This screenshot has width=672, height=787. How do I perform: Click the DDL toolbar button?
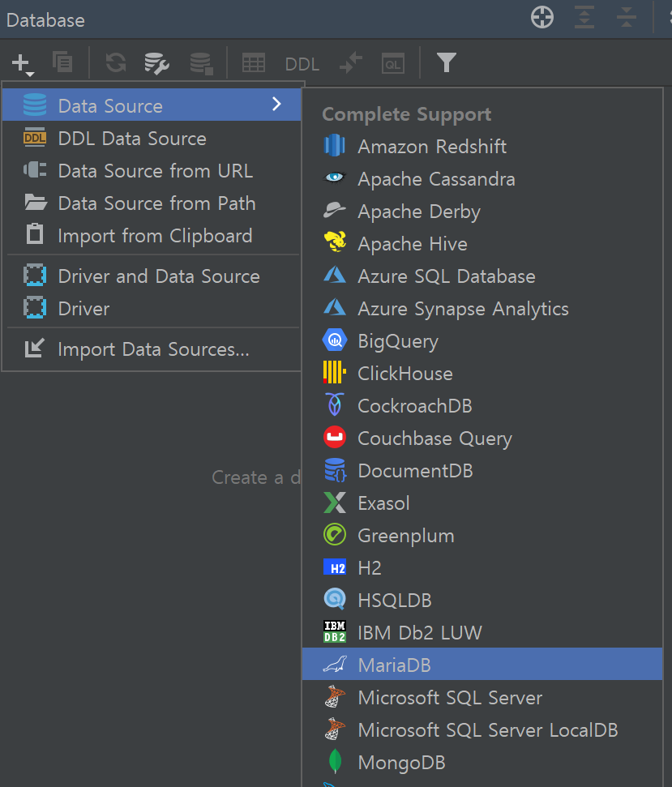302,64
